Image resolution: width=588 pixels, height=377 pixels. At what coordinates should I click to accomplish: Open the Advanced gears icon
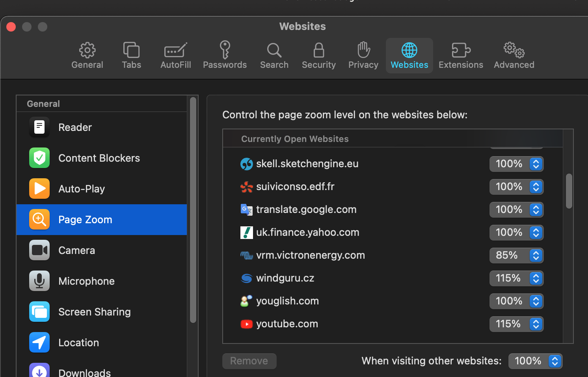point(514,50)
